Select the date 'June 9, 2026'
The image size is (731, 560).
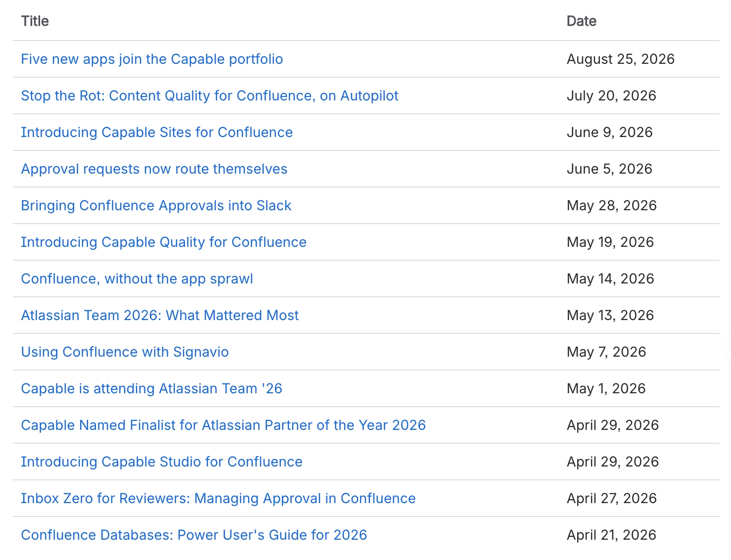coord(610,133)
